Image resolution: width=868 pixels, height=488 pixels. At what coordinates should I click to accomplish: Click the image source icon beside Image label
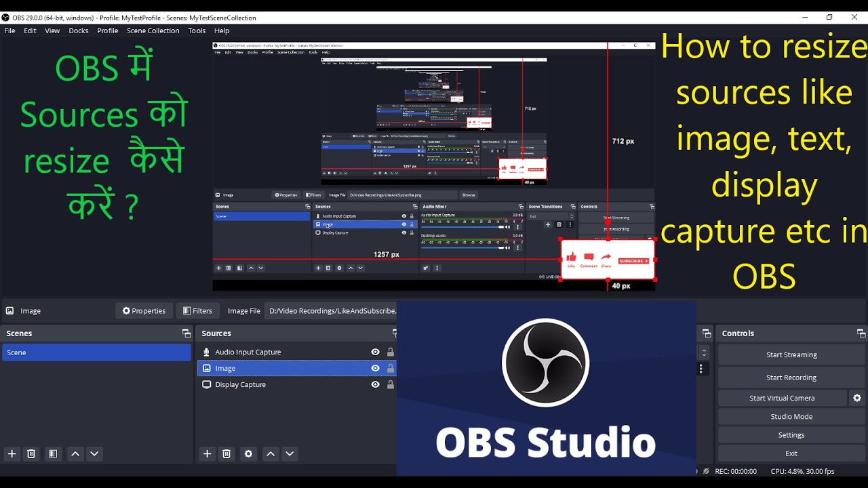click(x=10, y=310)
